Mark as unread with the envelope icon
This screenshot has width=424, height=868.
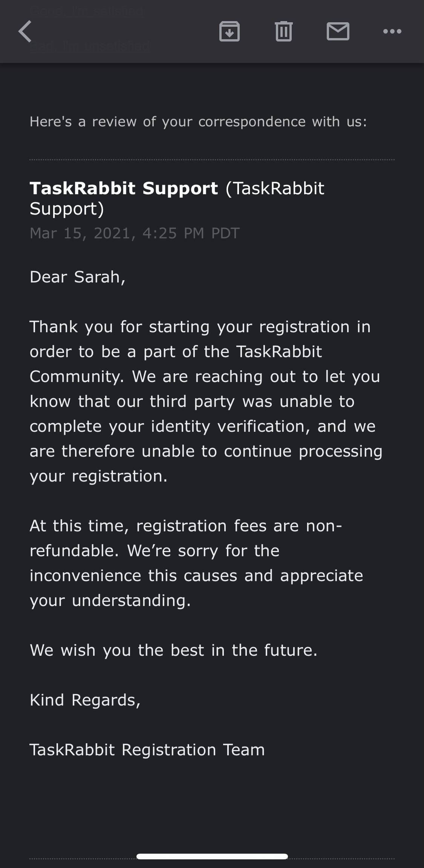pos(338,31)
